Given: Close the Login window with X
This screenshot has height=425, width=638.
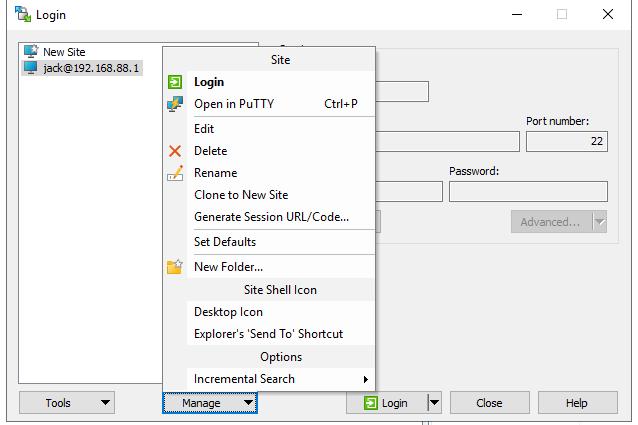Looking at the screenshot, I should click(607, 15).
